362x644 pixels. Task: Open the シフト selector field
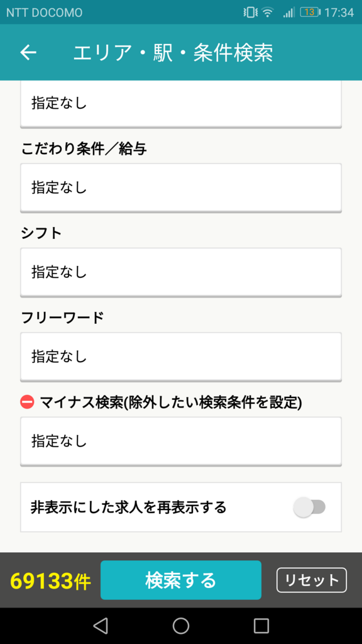click(181, 272)
